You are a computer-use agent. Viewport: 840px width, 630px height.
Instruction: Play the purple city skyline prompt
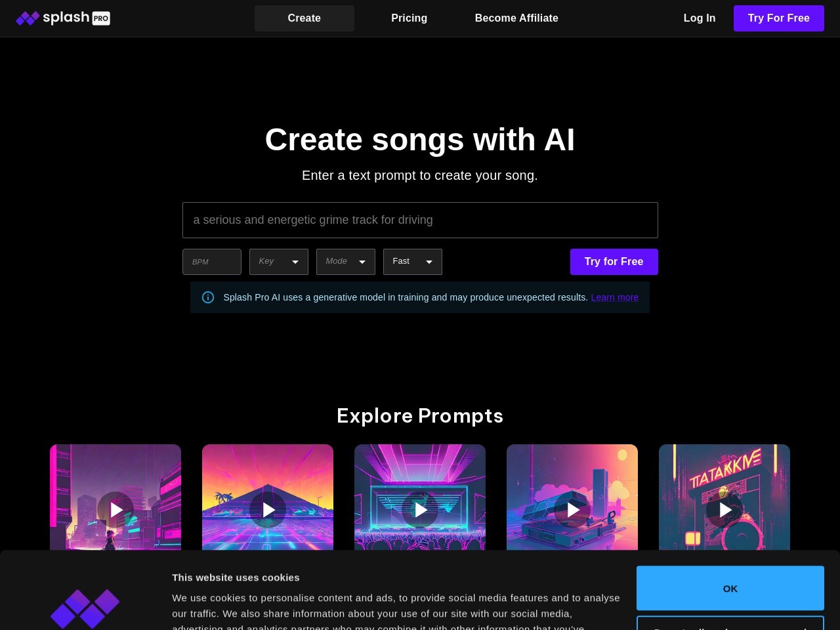[x=115, y=509]
